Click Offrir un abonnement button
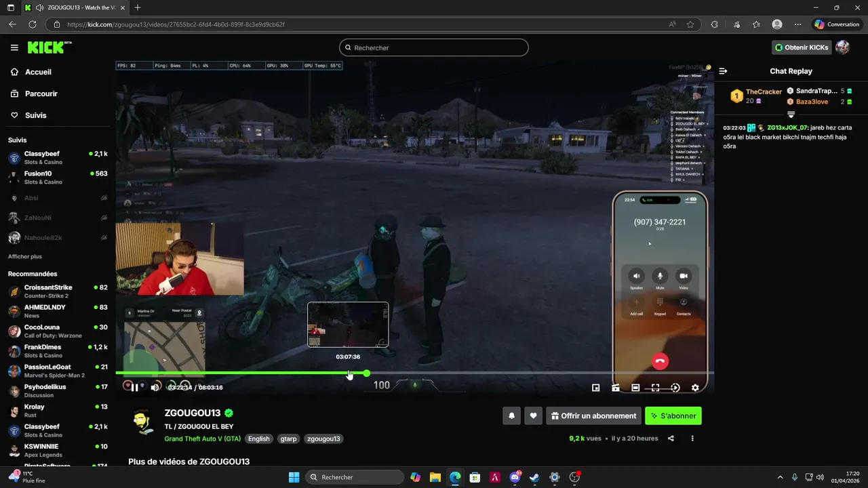This screenshot has height=488, width=868. [x=593, y=415]
